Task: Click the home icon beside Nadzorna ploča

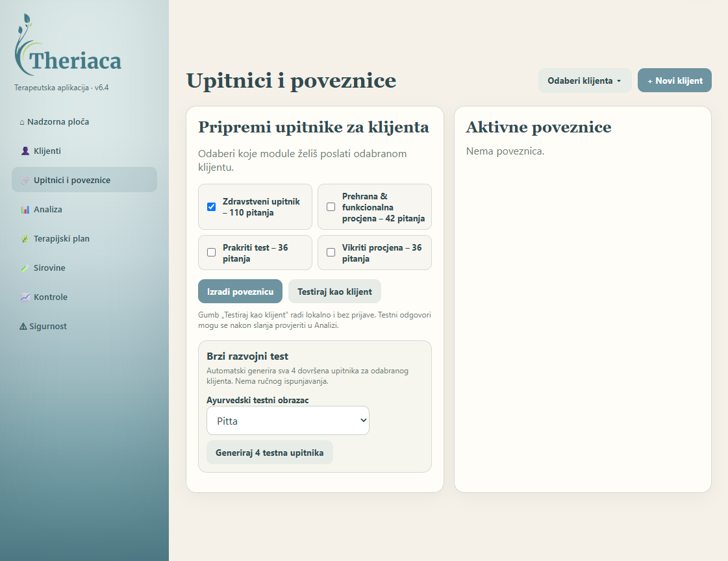Action: pyautogui.click(x=22, y=123)
